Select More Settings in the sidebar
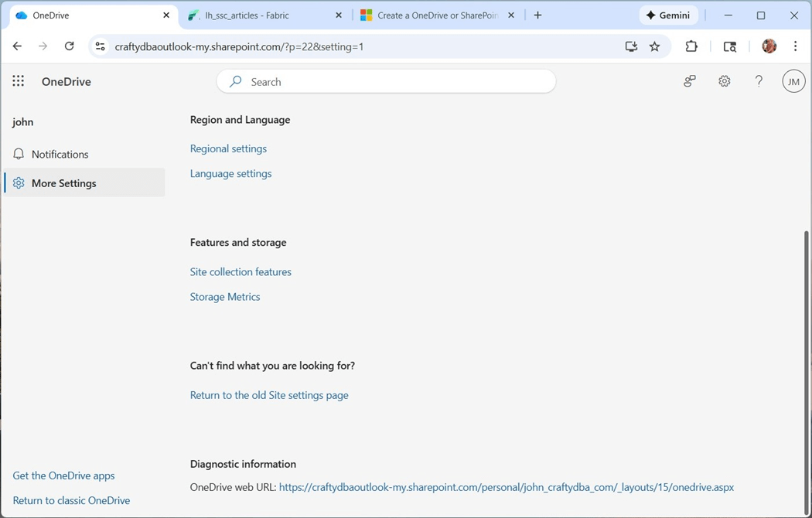This screenshot has width=812, height=518. [64, 183]
